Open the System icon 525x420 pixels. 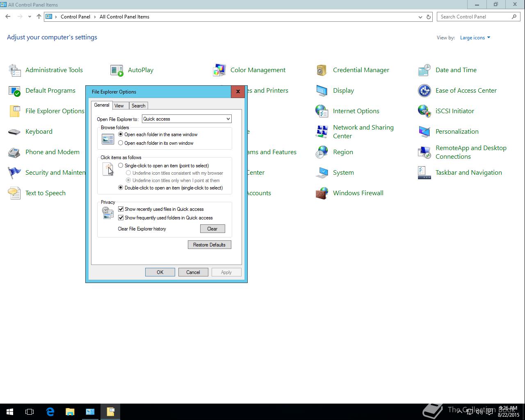click(322, 173)
